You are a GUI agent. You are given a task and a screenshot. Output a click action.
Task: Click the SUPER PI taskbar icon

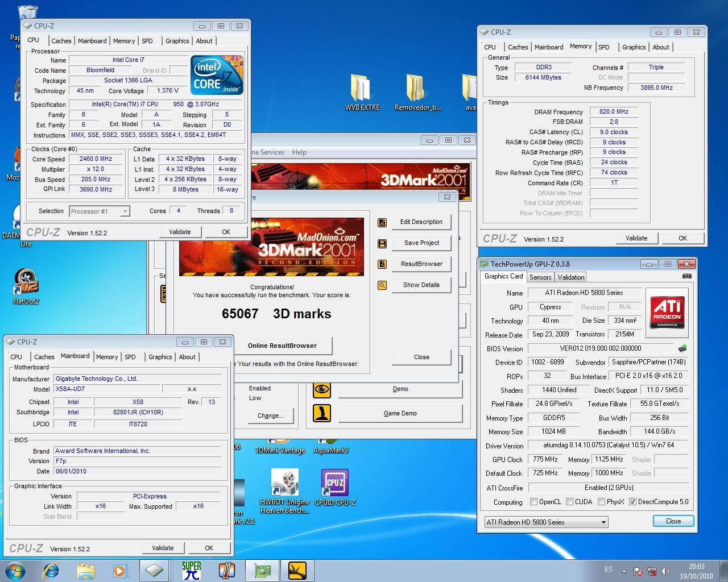pos(192,571)
